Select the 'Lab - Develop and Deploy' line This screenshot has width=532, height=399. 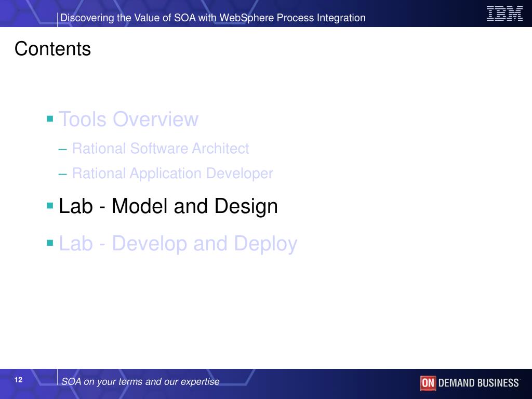click(x=178, y=244)
